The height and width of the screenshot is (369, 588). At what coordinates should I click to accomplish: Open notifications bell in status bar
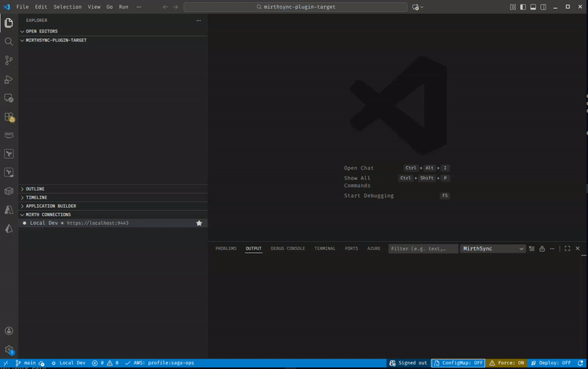pyautogui.click(x=581, y=363)
